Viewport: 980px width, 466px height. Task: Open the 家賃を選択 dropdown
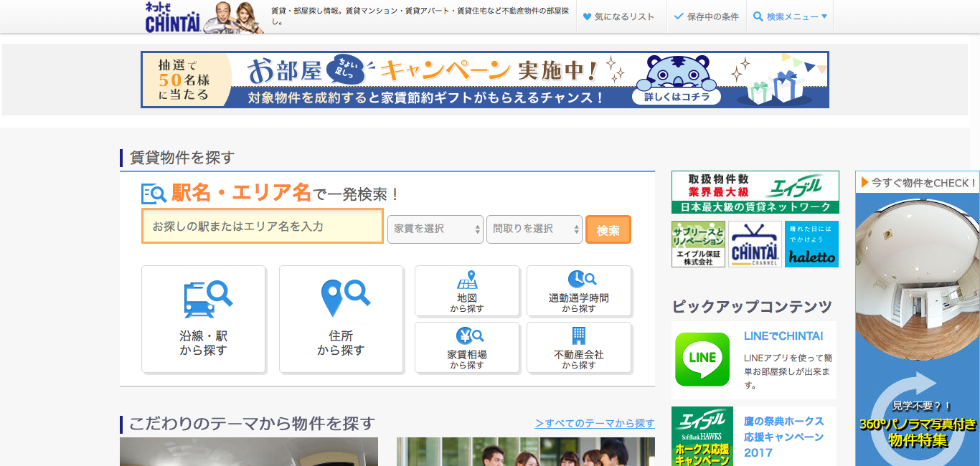pyautogui.click(x=435, y=229)
